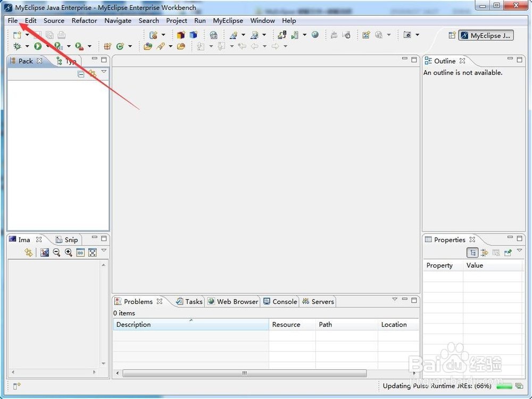Click the New Java Package icon

[x=107, y=46]
